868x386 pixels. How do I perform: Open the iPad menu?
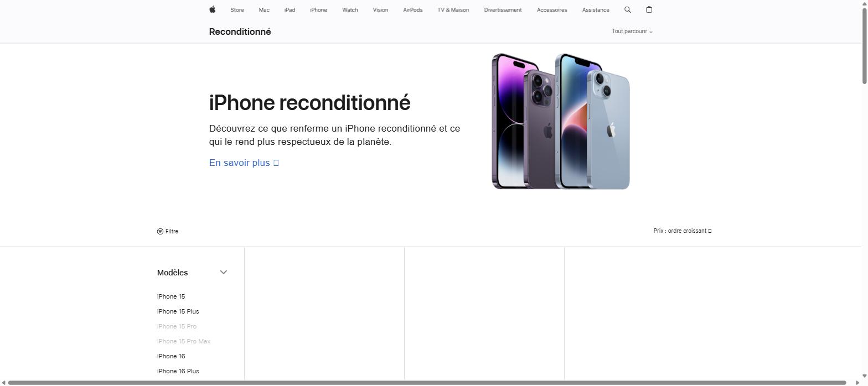coord(290,10)
